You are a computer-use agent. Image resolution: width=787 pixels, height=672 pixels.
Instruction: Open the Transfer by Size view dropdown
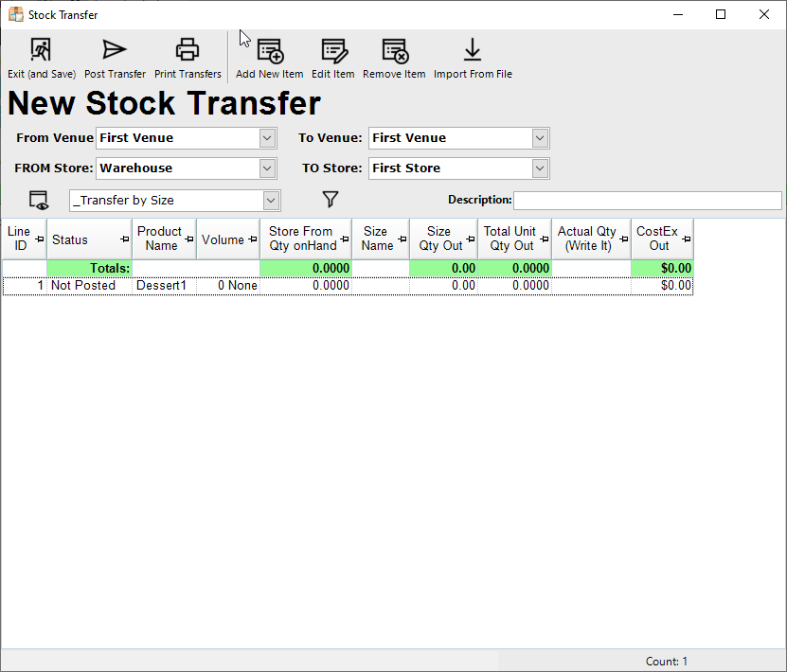point(271,201)
